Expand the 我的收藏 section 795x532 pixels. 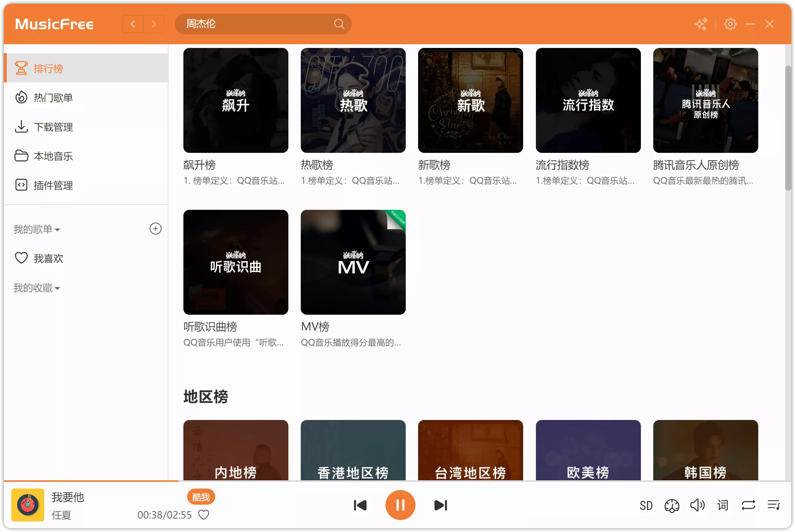coord(57,288)
